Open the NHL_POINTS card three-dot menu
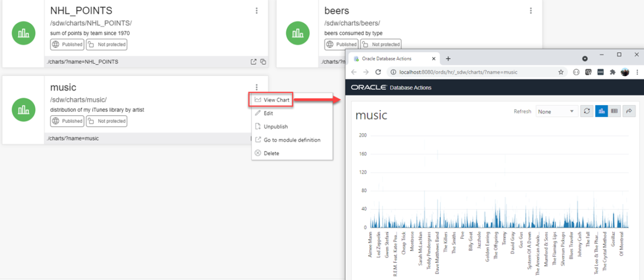 tap(256, 10)
